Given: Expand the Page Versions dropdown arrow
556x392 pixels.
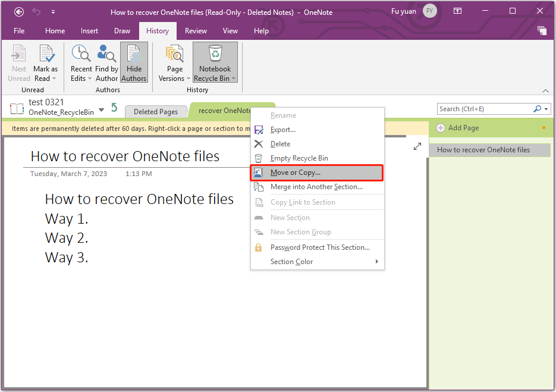Looking at the screenshot, I should click(x=189, y=79).
